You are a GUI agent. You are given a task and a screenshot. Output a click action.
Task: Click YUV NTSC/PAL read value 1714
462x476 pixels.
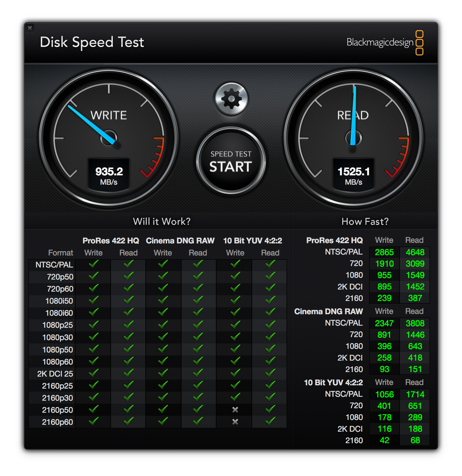(415, 394)
